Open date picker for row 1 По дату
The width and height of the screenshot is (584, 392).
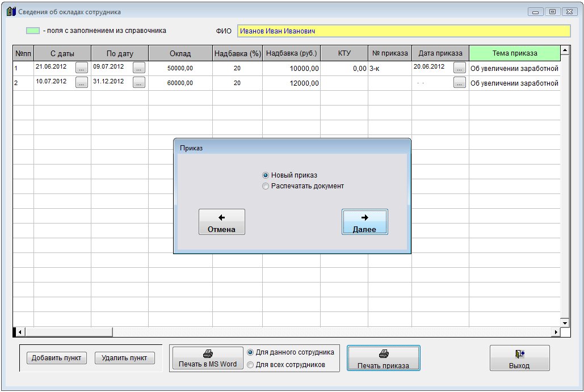(x=139, y=68)
